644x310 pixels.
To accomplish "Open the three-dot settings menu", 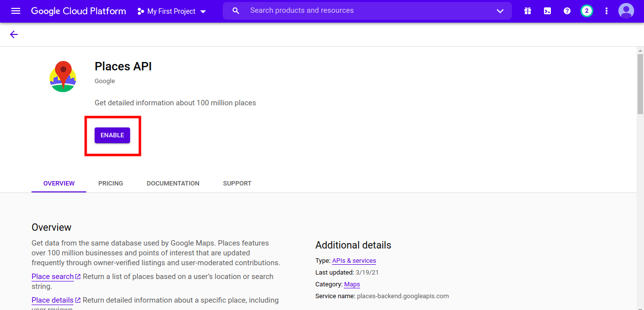I will pos(607,11).
